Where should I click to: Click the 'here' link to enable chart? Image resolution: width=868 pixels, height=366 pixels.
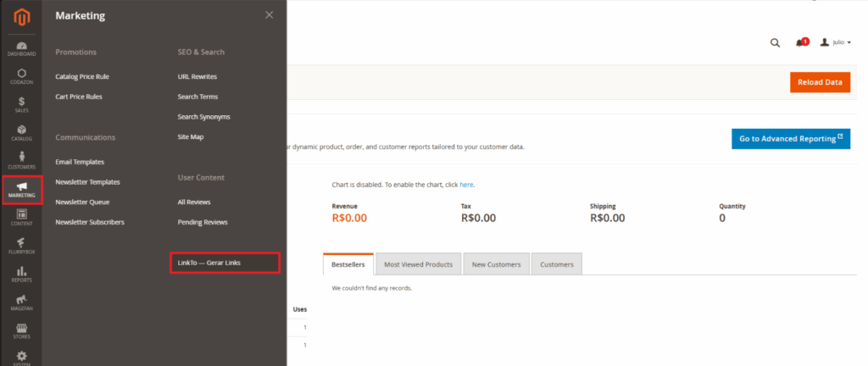(466, 184)
